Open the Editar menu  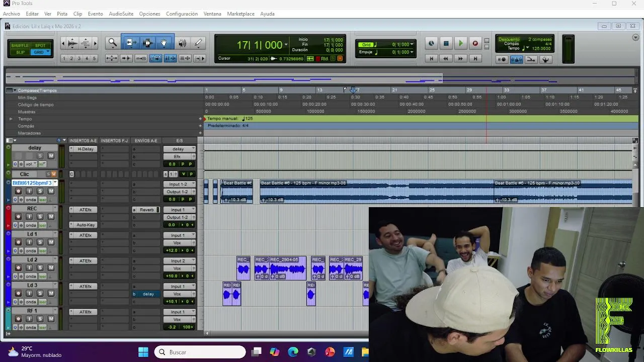click(x=32, y=14)
